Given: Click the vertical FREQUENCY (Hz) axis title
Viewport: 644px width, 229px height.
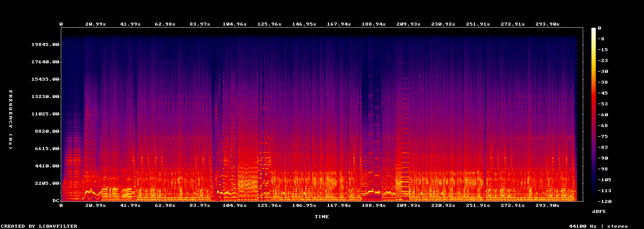Looking at the screenshot, I should (x=10, y=120).
